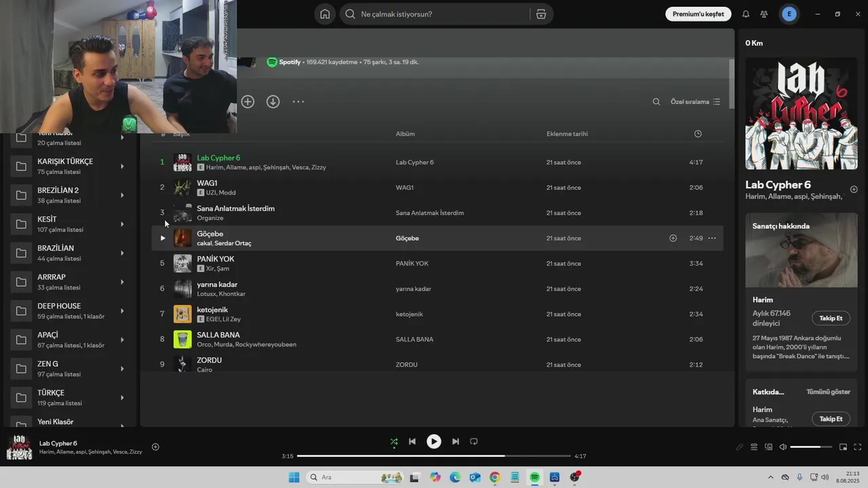Image resolution: width=868 pixels, height=488 pixels.
Task: Add this playlist to library
Action: (x=248, y=102)
